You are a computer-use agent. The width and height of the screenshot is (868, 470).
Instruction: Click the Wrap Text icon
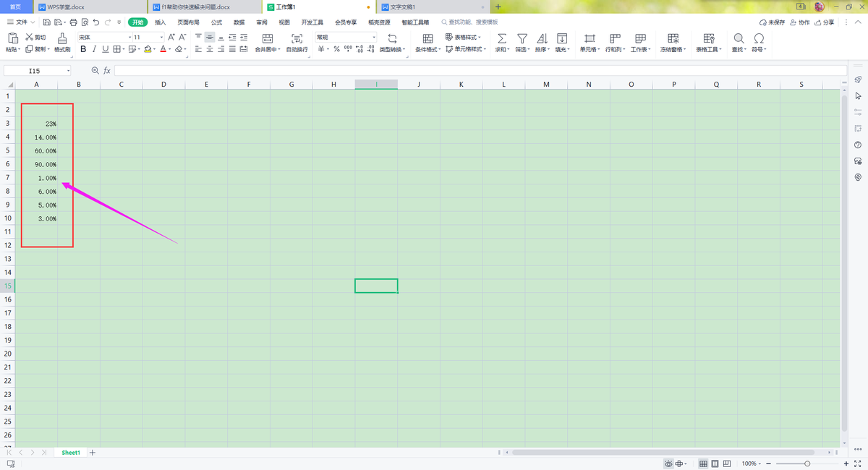click(297, 38)
